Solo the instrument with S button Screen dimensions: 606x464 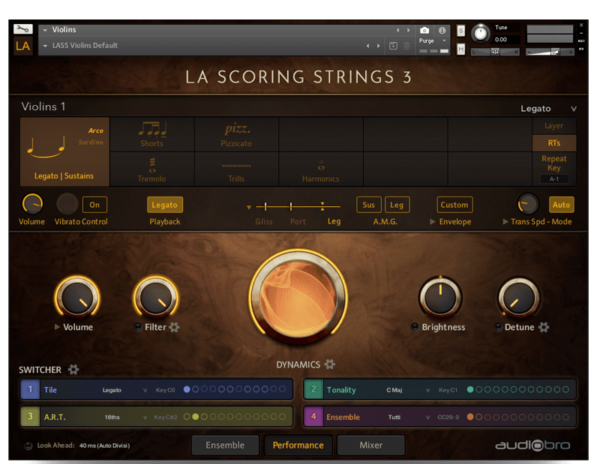tap(461, 31)
